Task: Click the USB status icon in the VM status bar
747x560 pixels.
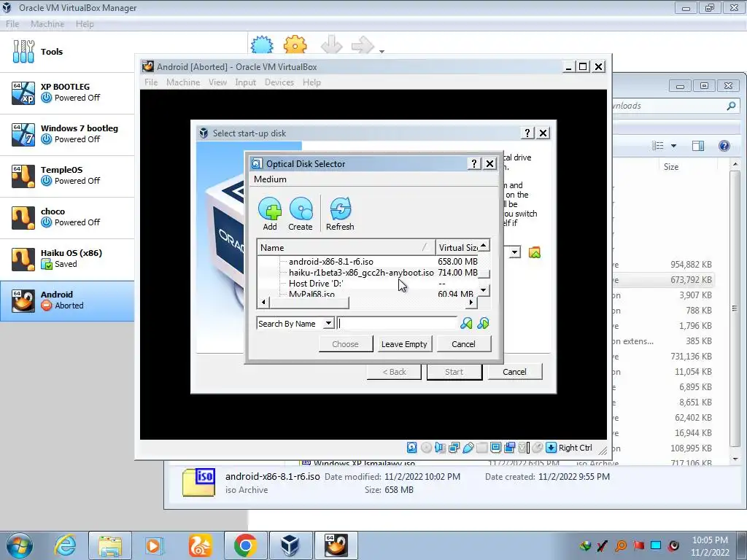Action: click(x=468, y=448)
